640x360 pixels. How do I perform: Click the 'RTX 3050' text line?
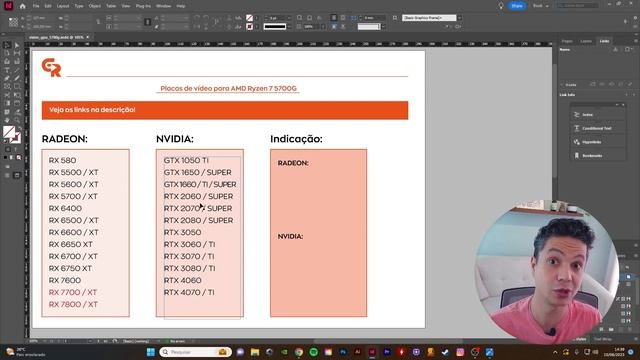point(182,232)
